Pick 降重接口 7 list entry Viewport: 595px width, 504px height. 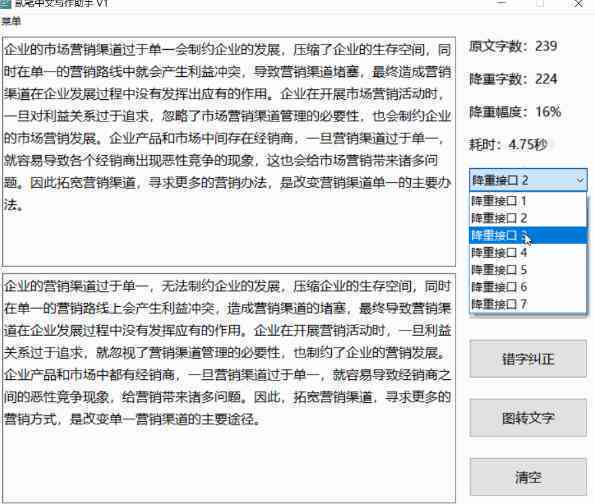pos(528,304)
